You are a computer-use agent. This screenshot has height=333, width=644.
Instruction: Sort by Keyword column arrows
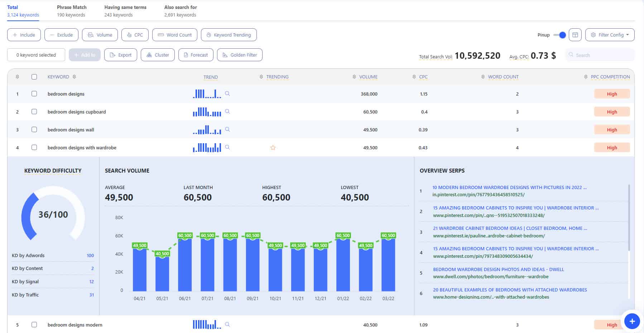point(74,77)
